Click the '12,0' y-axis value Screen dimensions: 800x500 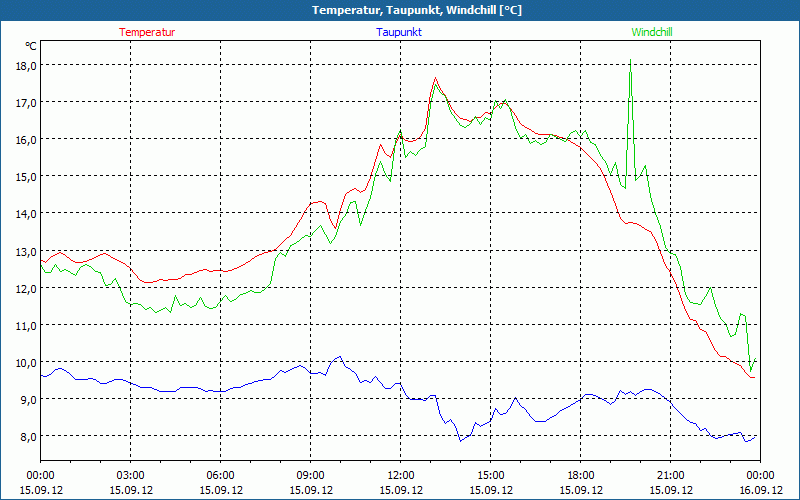tap(26, 288)
